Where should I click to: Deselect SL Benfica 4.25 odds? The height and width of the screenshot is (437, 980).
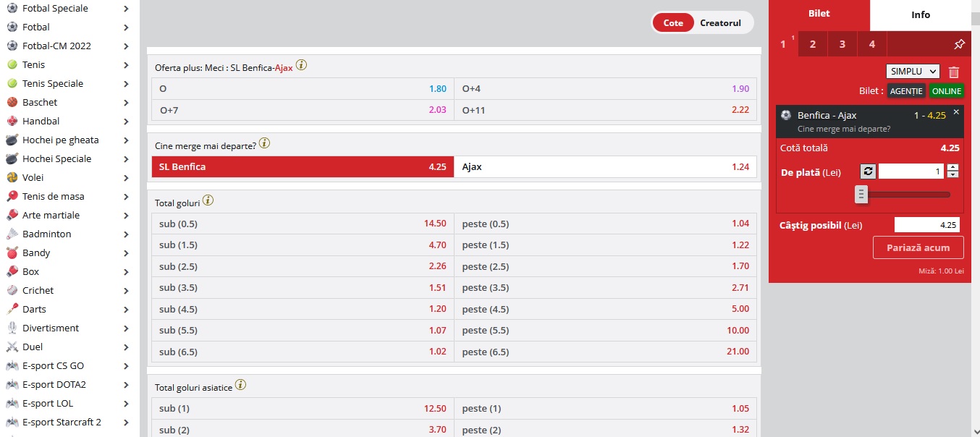(303, 166)
